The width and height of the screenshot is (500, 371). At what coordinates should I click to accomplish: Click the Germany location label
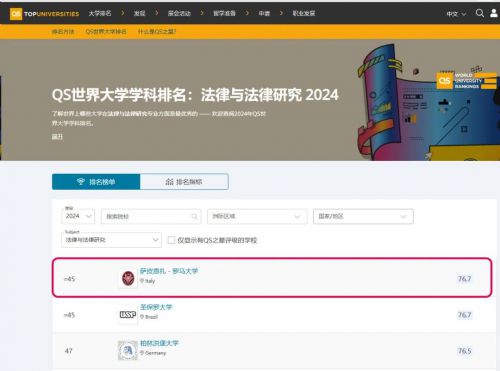click(153, 353)
